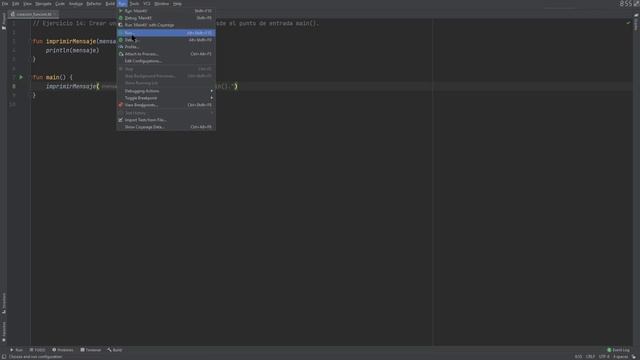Viewport: 640px width, 360px height.
Task: Click the green run gutter icon beside main()
Action: 21,77
